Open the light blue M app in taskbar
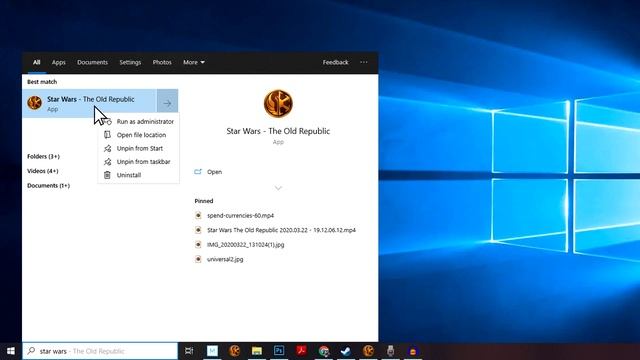This screenshot has width=640, height=360. (212, 351)
